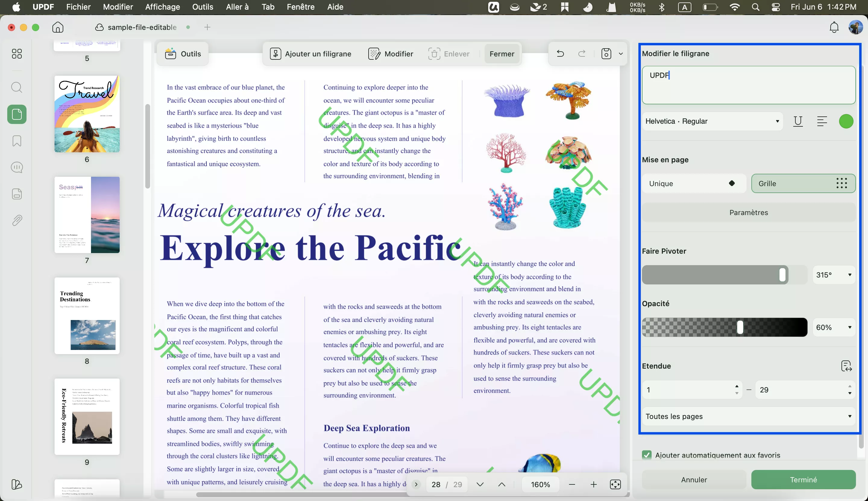Click the green watermark color swatch

(x=846, y=122)
